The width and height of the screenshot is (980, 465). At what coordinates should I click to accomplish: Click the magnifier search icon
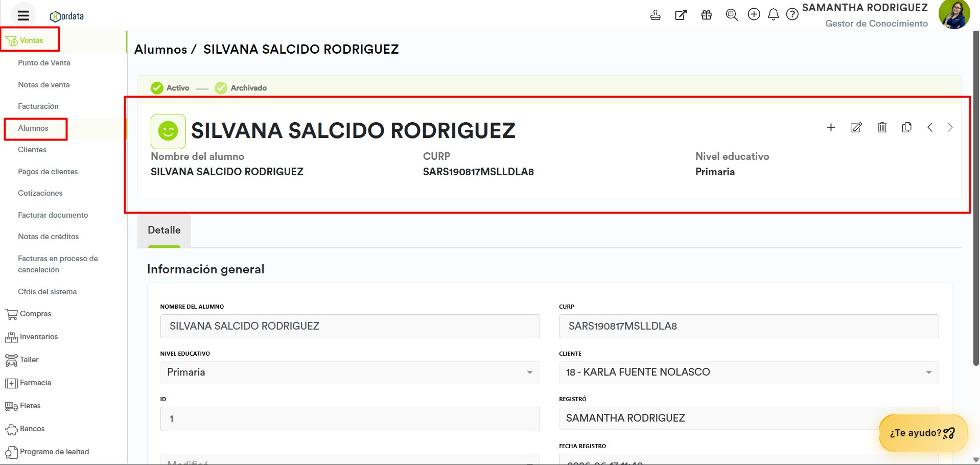[x=732, y=15]
